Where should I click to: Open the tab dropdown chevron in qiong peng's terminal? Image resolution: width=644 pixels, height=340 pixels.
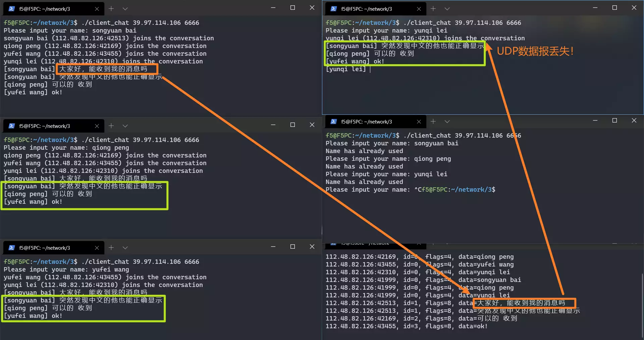tap(125, 126)
